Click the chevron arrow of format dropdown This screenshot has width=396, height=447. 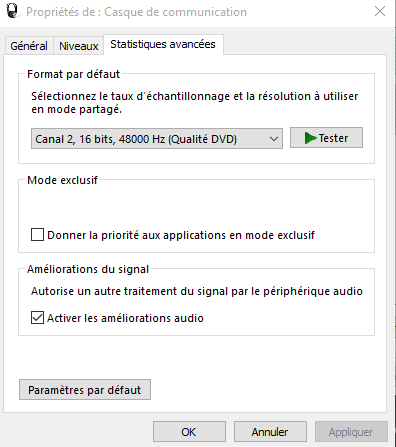point(274,139)
